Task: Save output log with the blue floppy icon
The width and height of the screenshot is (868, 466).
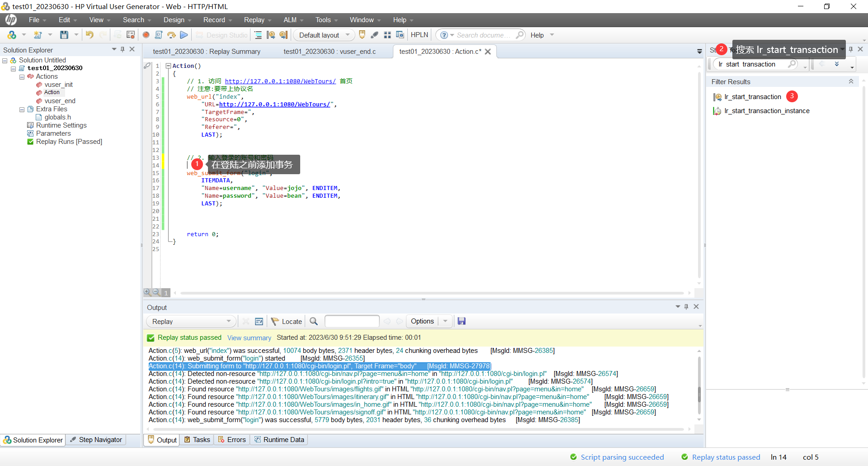Action: point(462,321)
